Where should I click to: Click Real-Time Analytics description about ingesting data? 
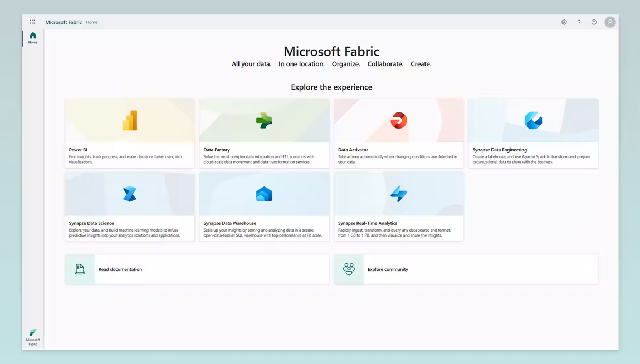click(394, 233)
